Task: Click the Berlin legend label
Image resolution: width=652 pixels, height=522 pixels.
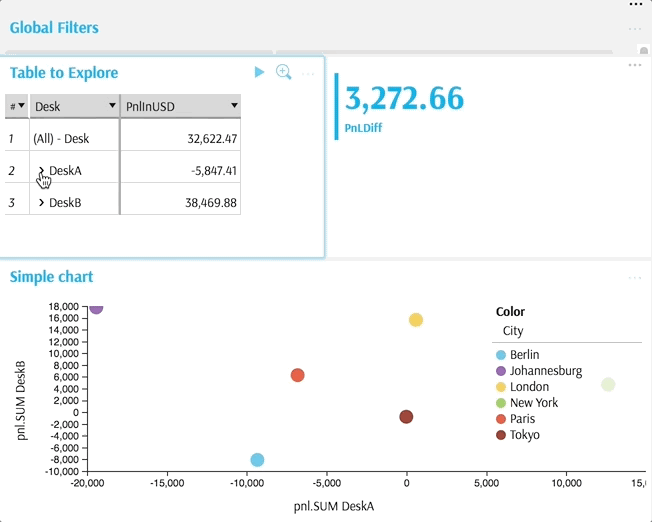Action: tap(525, 355)
